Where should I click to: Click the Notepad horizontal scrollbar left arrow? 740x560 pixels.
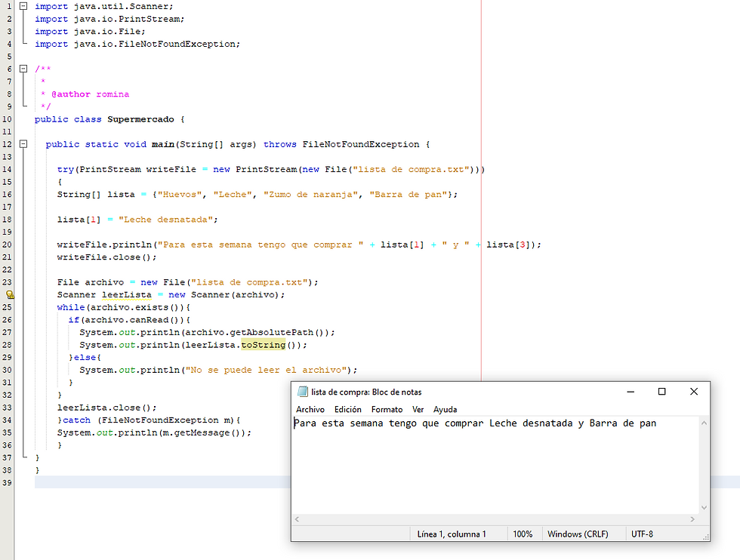pyautogui.click(x=297, y=519)
